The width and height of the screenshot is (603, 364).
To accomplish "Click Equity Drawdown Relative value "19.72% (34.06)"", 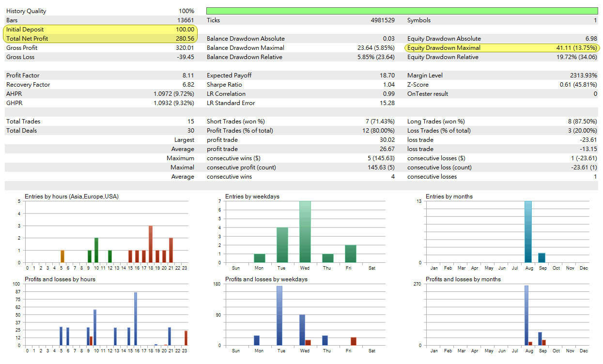I will click(577, 57).
